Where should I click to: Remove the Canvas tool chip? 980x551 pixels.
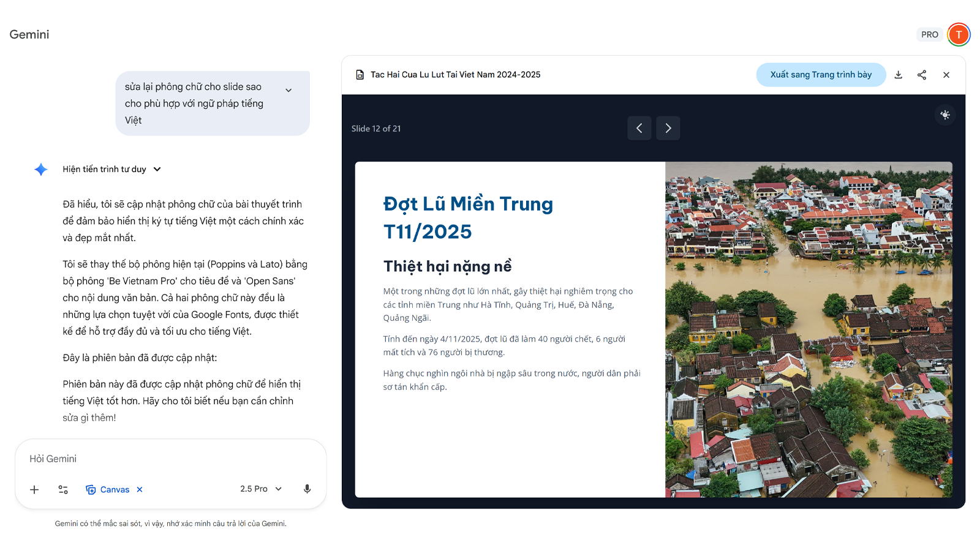coord(140,489)
